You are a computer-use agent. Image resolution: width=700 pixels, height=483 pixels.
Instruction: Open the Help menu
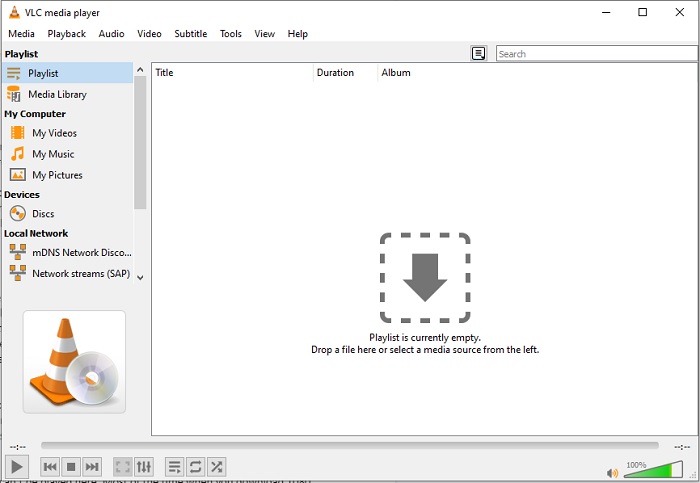[x=297, y=34]
